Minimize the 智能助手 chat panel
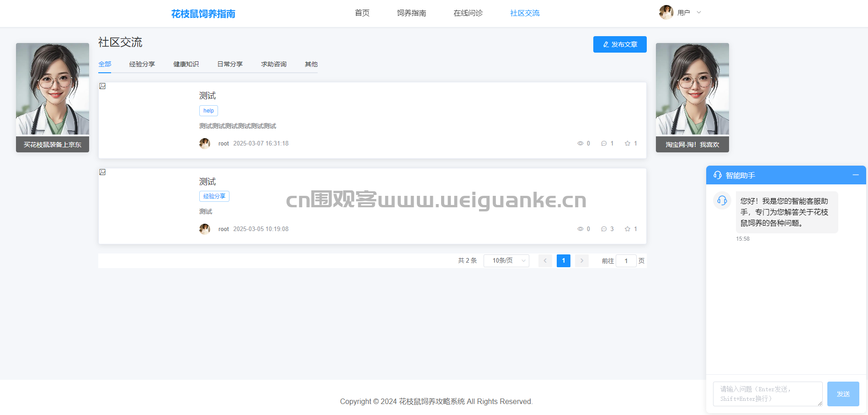868x415 pixels. pyautogui.click(x=856, y=175)
